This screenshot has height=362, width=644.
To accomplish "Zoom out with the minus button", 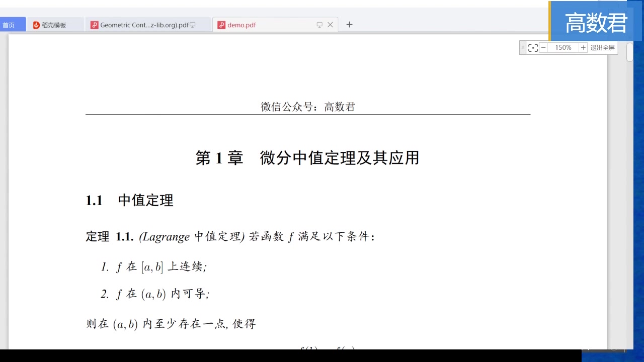I will 543,48.
